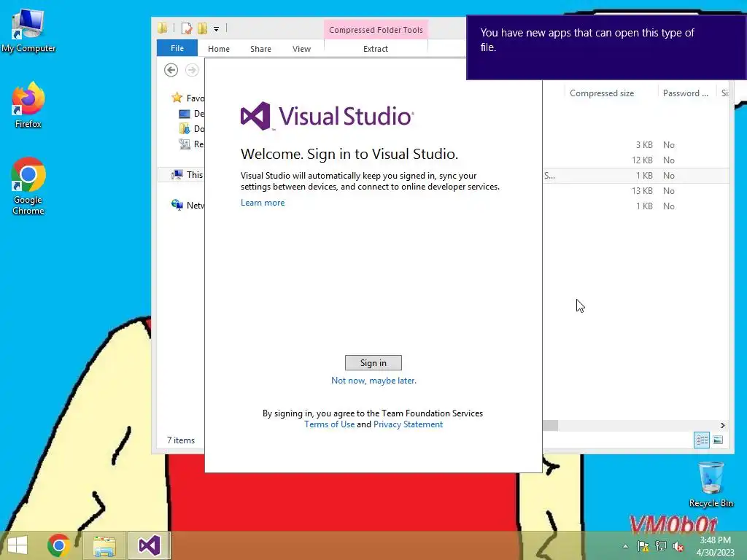Image resolution: width=747 pixels, height=560 pixels.
Task: Switch to the View ribbon tab
Action: 301,49
